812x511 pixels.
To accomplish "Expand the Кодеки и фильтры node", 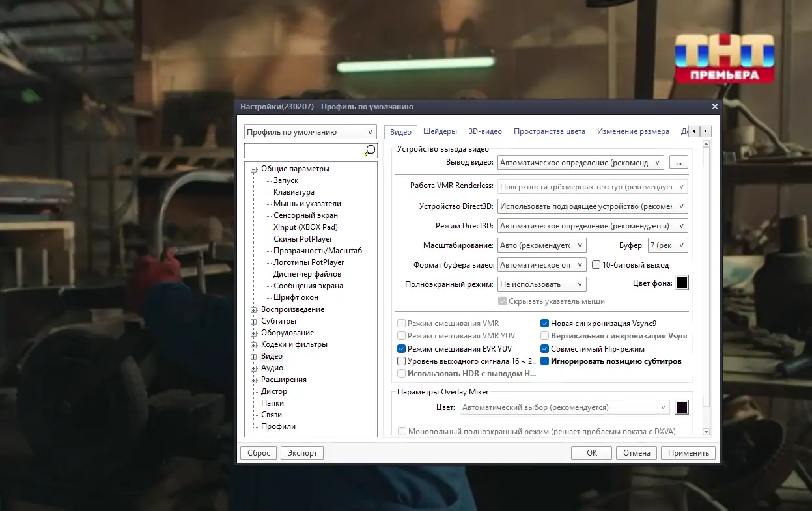I will 254,344.
